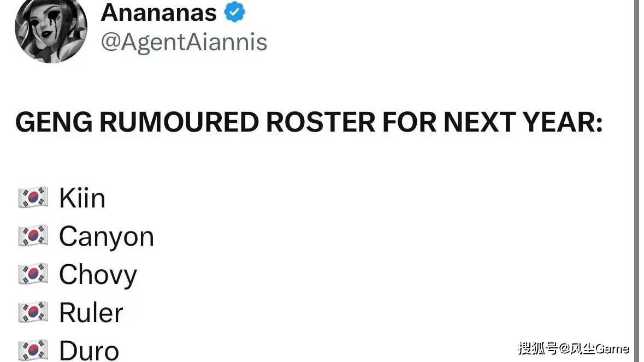Click the Korean flag beside Ruler
The width and height of the screenshot is (644, 362).
[33, 312]
